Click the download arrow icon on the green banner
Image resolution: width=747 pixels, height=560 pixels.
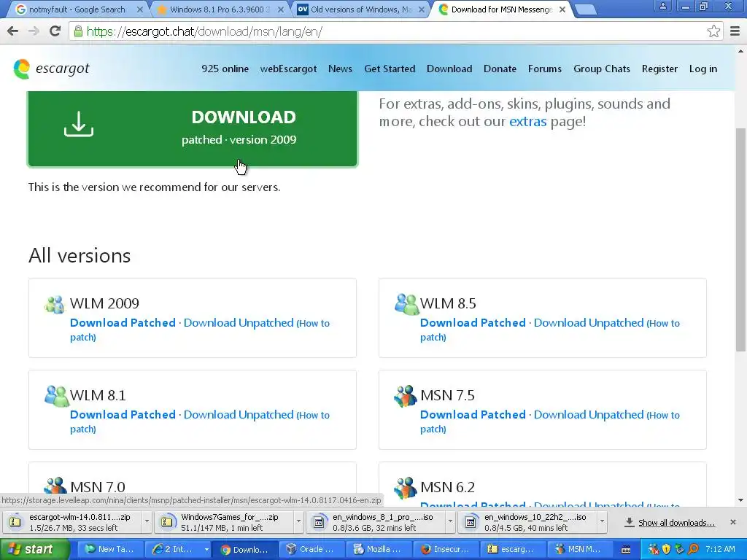click(x=79, y=124)
